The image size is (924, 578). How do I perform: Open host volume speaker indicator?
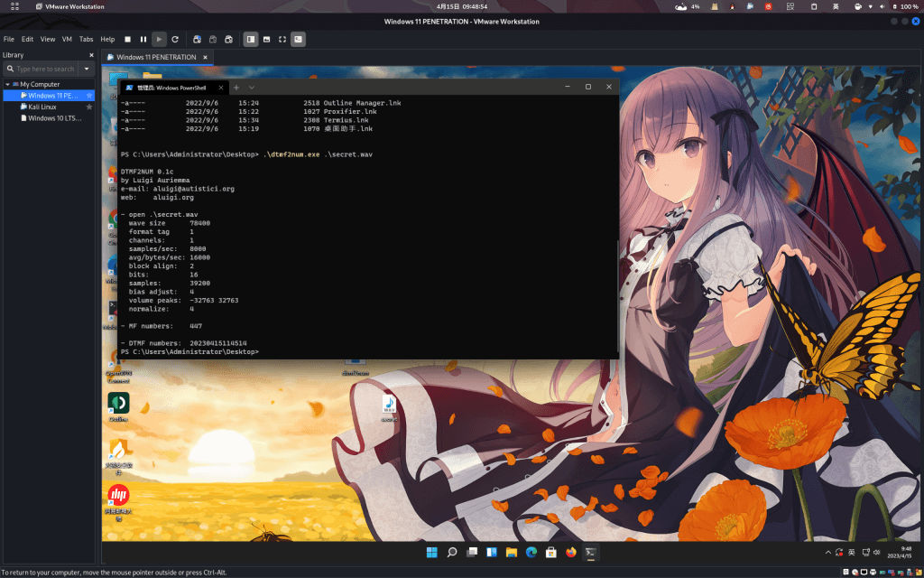point(882,6)
